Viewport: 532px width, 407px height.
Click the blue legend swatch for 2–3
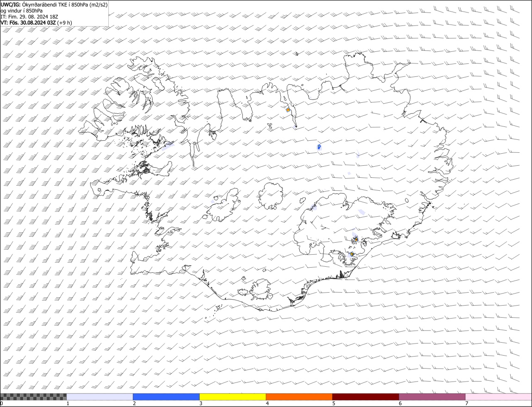point(166,397)
